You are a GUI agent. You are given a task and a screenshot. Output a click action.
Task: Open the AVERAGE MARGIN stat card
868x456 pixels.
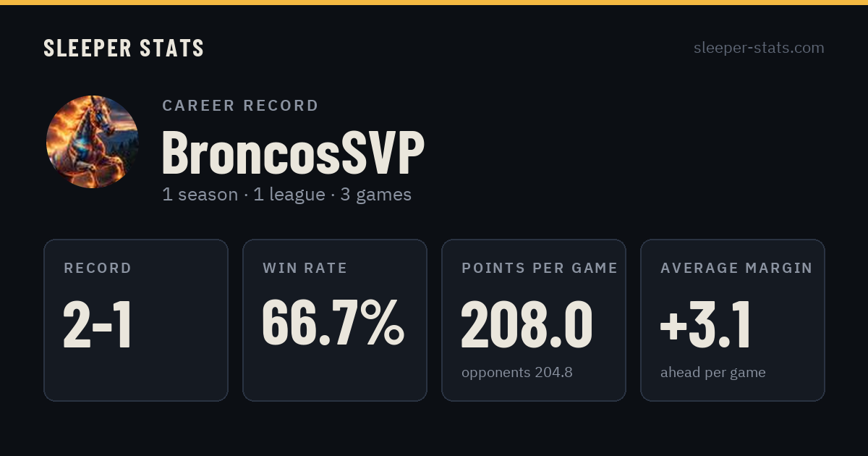coord(733,320)
